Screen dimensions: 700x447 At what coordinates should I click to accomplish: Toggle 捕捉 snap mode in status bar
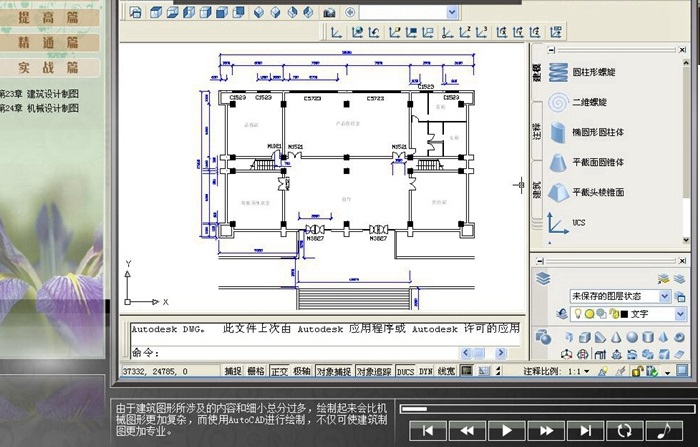[x=233, y=371]
